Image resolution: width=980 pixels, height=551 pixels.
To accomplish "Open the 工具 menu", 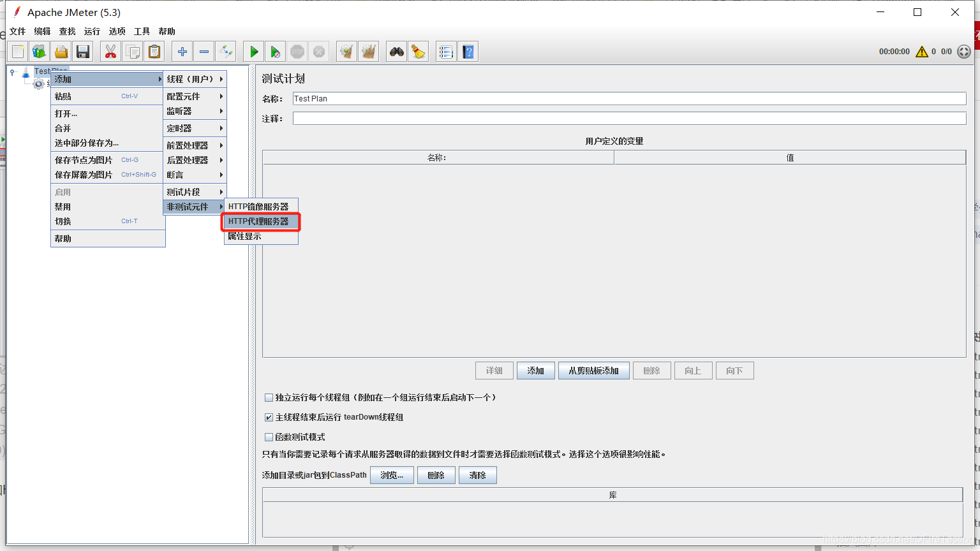I will pos(142,31).
